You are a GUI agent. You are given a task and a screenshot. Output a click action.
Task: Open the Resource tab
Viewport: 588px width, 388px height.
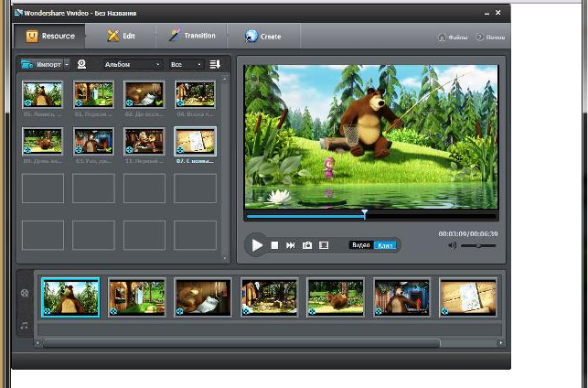tap(49, 36)
